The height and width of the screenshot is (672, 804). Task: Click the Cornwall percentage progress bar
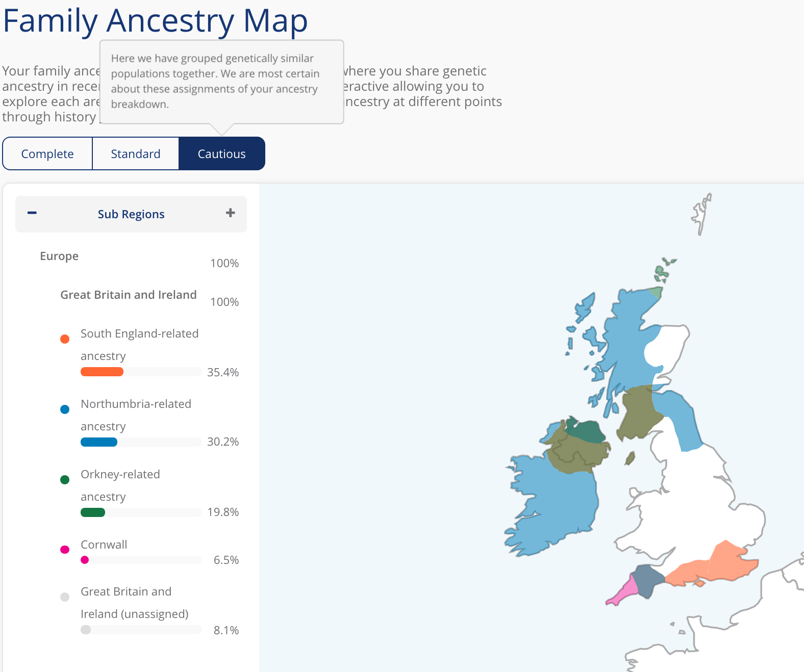pyautogui.click(x=141, y=559)
